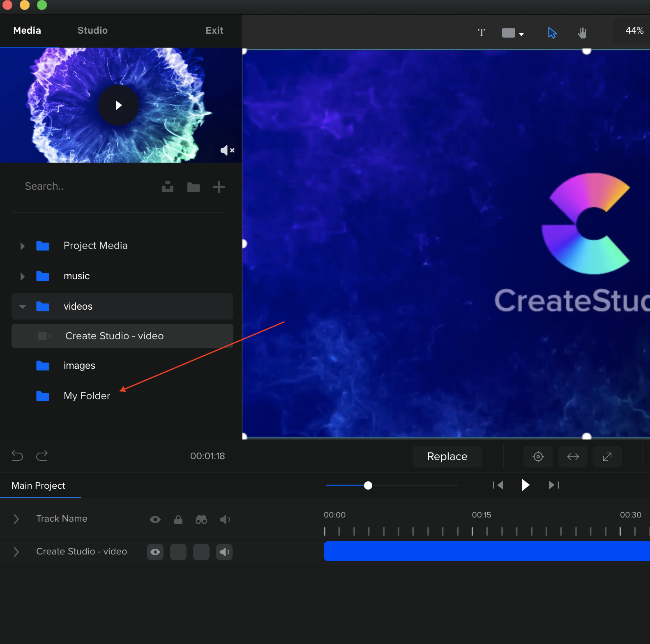The width and height of the screenshot is (650, 644).
Task: Expand the Track Name header row
Action: 16,519
